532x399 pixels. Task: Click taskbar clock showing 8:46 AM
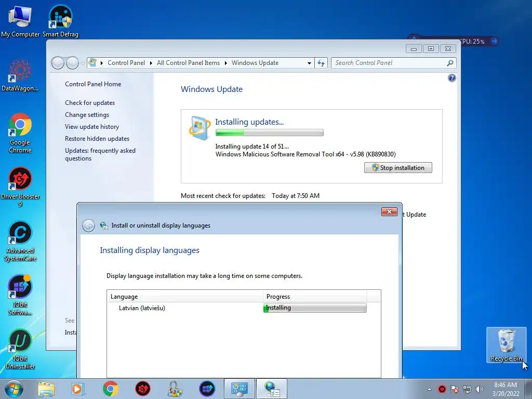[x=506, y=389]
